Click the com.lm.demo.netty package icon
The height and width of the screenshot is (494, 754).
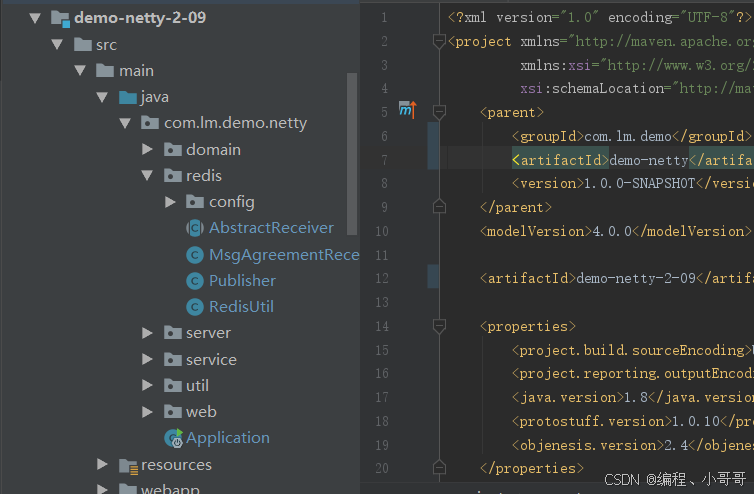tap(150, 123)
